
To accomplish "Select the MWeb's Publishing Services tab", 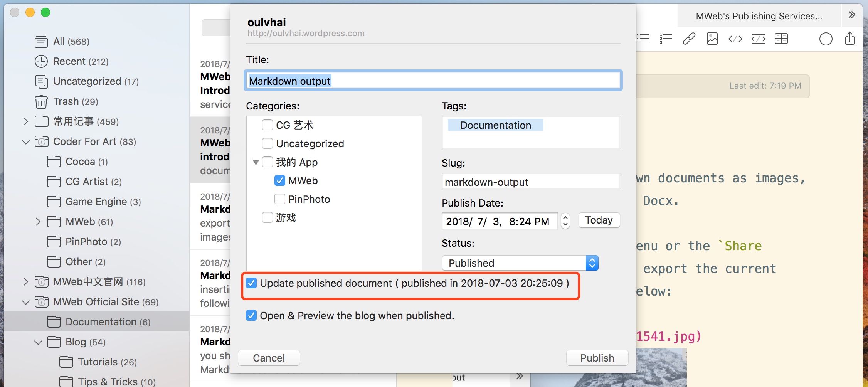I will (759, 16).
